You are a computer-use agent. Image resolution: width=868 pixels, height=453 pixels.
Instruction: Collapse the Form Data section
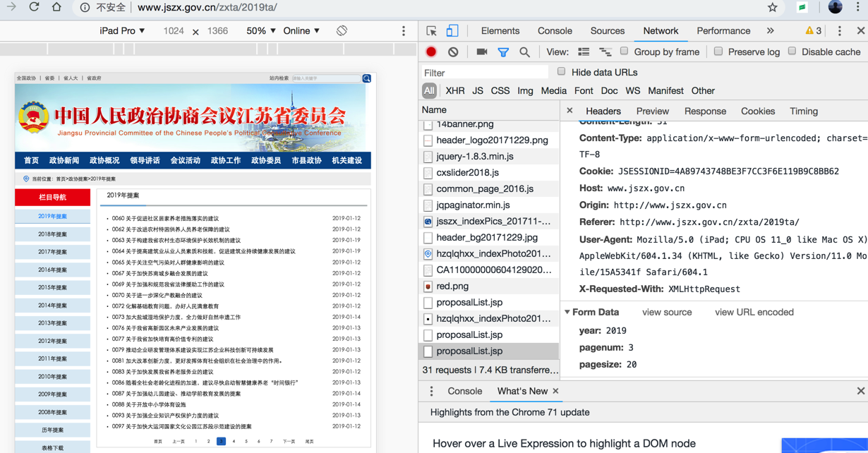point(567,312)
